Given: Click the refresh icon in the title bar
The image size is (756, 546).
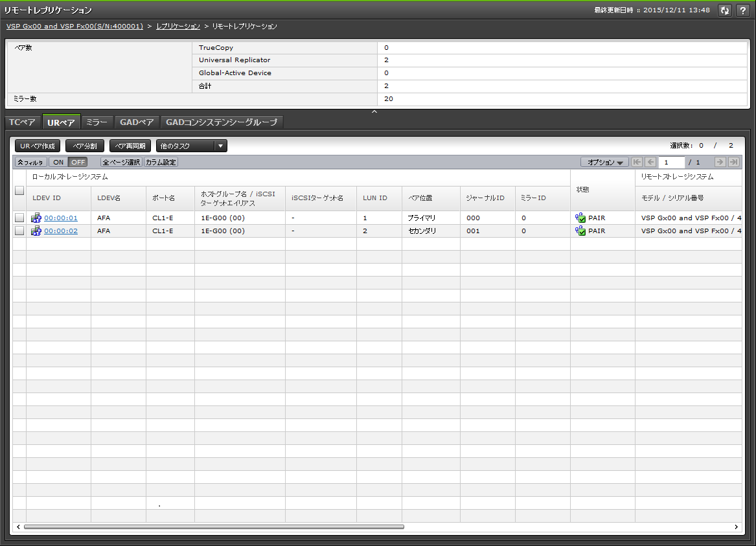Looking at the screenshot, I should pos(725,10).
